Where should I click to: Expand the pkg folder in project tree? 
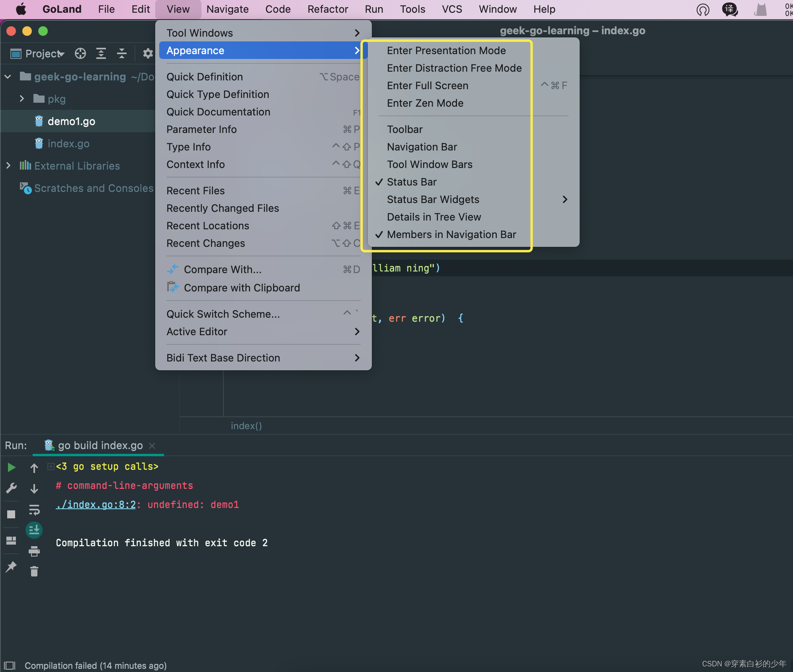coord(22,99)
